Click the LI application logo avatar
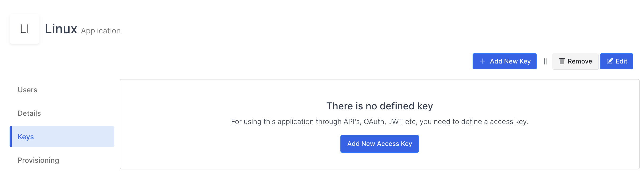Screen dimensions: 644x175 (x=25, y=29)
